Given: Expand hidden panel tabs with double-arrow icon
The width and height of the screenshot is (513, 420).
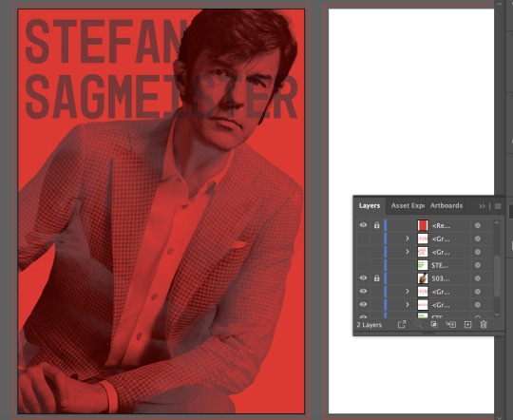Looking at the screenshot, I should click(x=482, y=206).
